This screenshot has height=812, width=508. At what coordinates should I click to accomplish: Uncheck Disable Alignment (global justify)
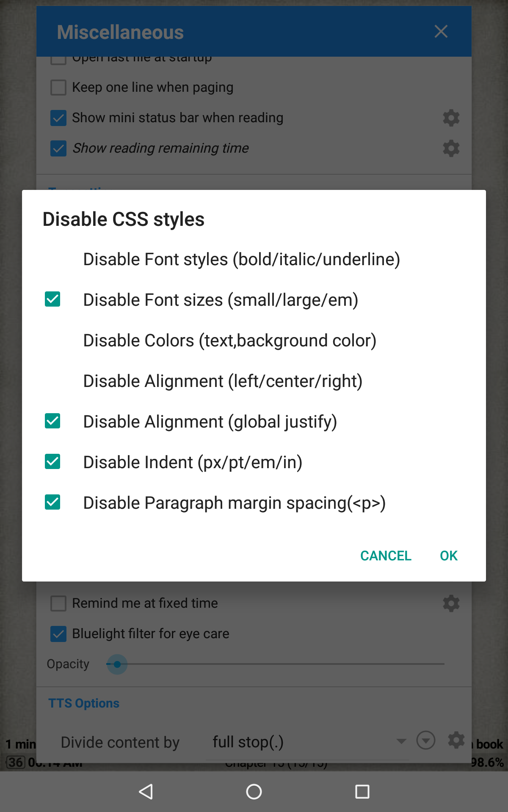(52, 421)
